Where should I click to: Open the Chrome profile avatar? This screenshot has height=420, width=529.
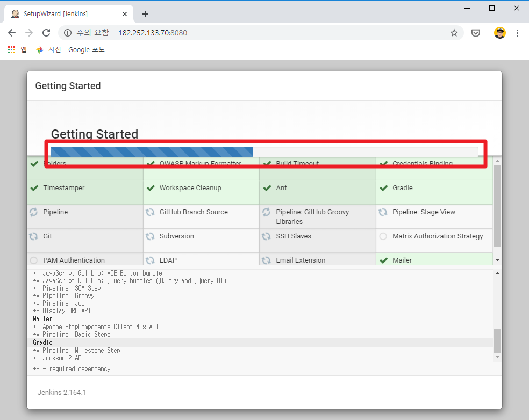pyautogui.click(x=499, y=33)
